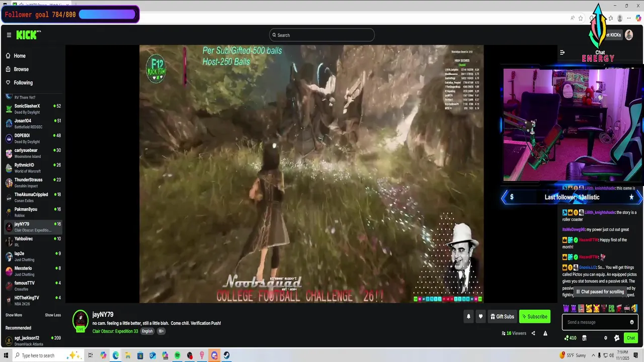Click the KICK logo
The image size is (644, 362).
[28, 35]
